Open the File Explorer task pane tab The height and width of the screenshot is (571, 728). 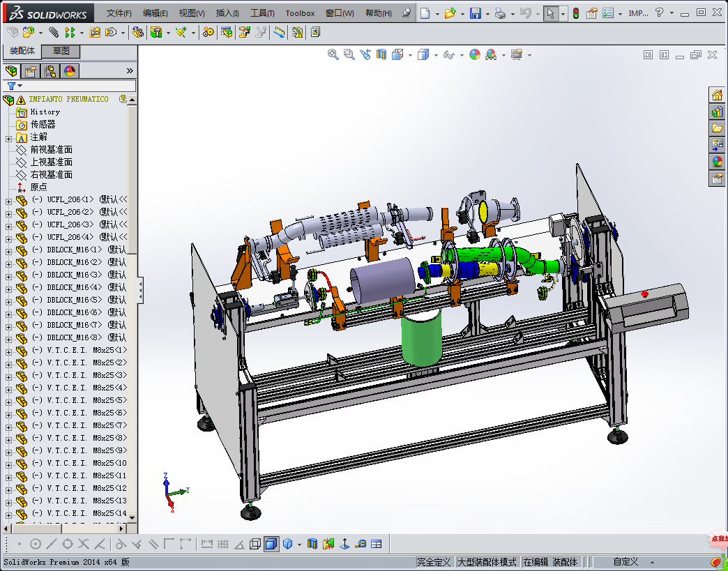[x=717, y=128]
